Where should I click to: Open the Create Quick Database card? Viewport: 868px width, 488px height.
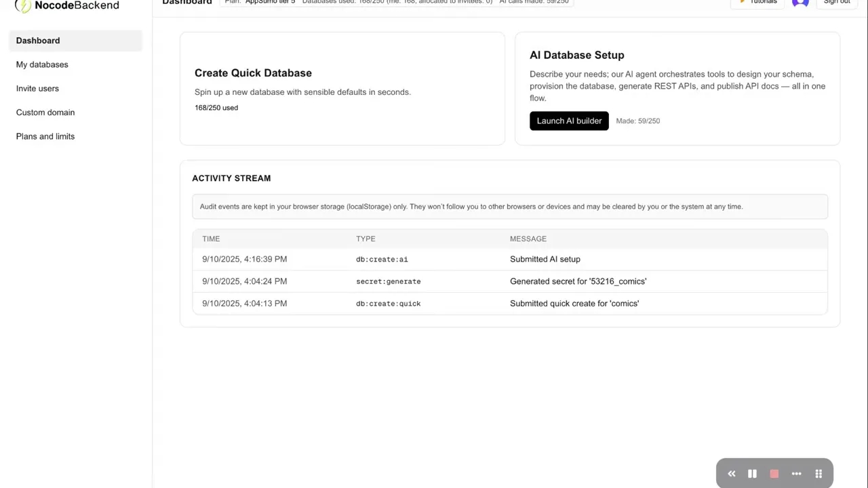tap(342, 88)
